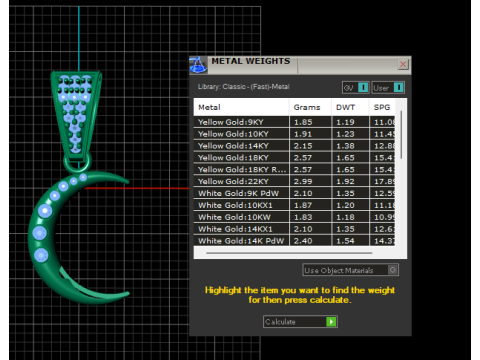
Task: Click the Library: Classic (Fast)-Metal label
Action: click(244, 87)
